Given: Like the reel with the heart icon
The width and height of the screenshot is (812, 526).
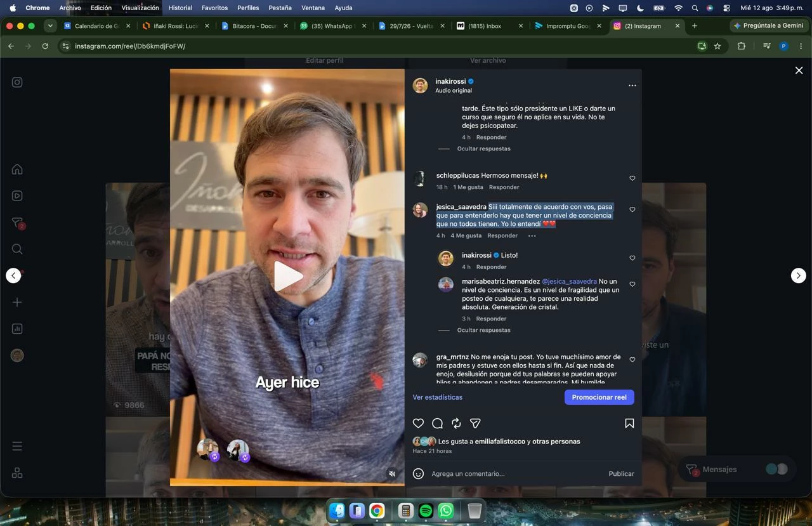Looking at the screenshot, I should 418,423.
